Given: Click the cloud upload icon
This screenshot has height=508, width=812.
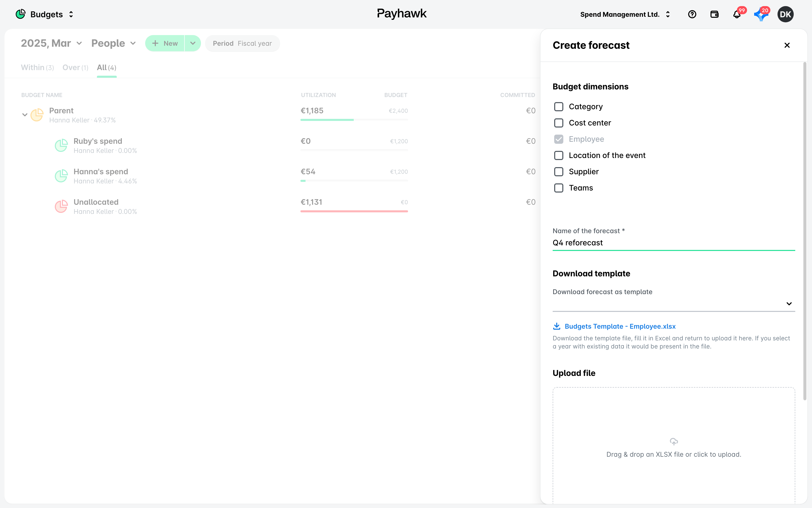Looking at the screenshot, I should [674, 441].
